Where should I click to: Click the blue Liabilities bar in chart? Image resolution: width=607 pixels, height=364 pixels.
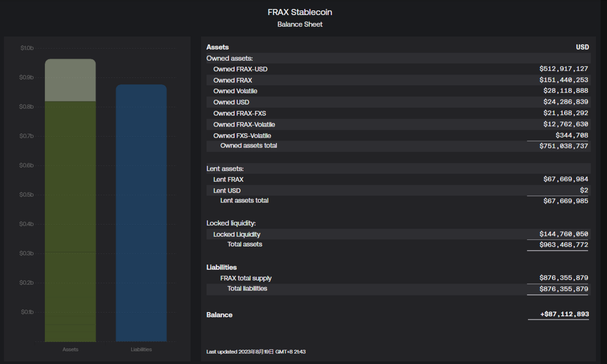[x=141, y=213]
